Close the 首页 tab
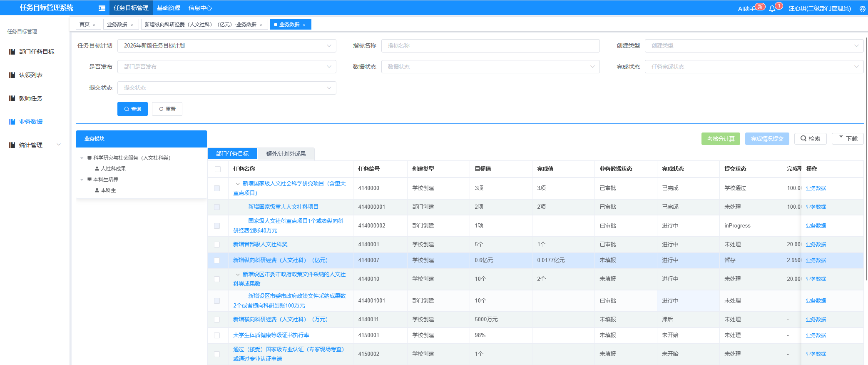Screen dimensions: 868x365 tap(94, 25)
